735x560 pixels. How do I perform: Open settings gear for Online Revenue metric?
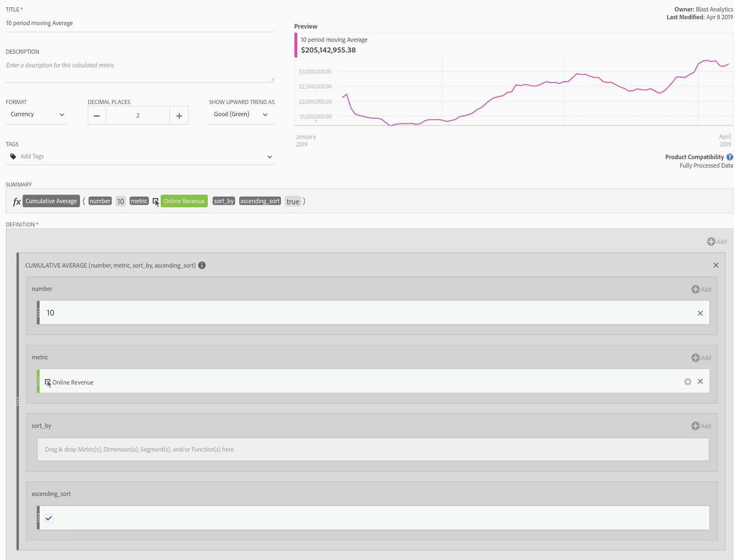pyautogui.click(x=688, y=381)
